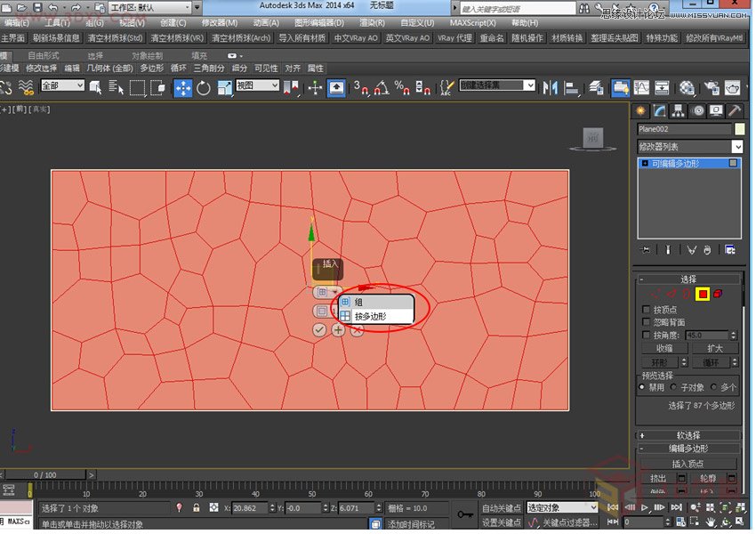The height and width of the screenshot is (534, 756).
Task: Select the Polygon sub-object icon
Action: [702, 294]
